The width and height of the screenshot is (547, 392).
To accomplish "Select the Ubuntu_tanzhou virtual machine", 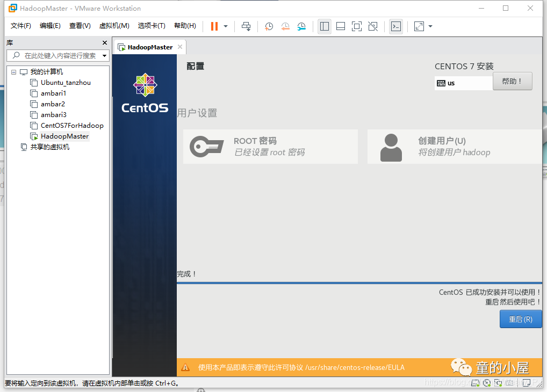I will tap(66, 83).
